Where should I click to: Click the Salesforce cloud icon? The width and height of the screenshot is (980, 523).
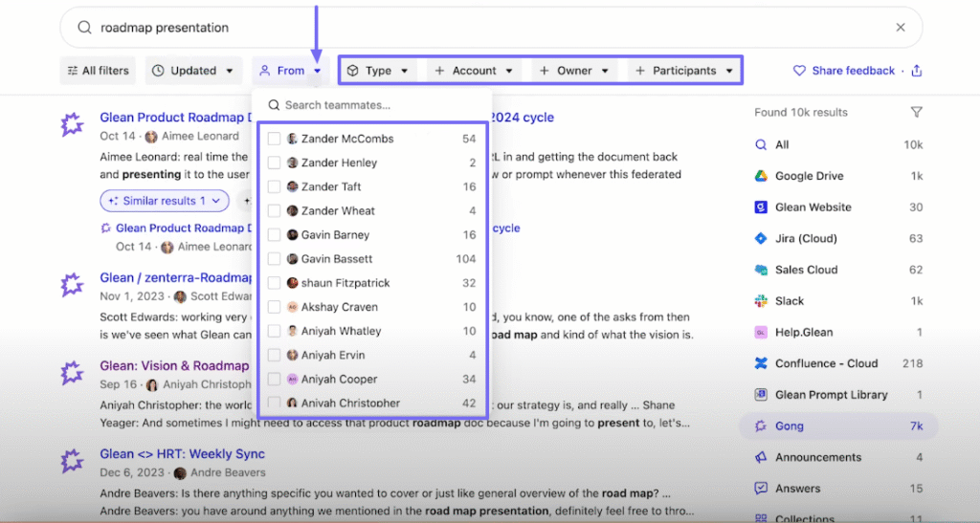click(x=761, y=270)
